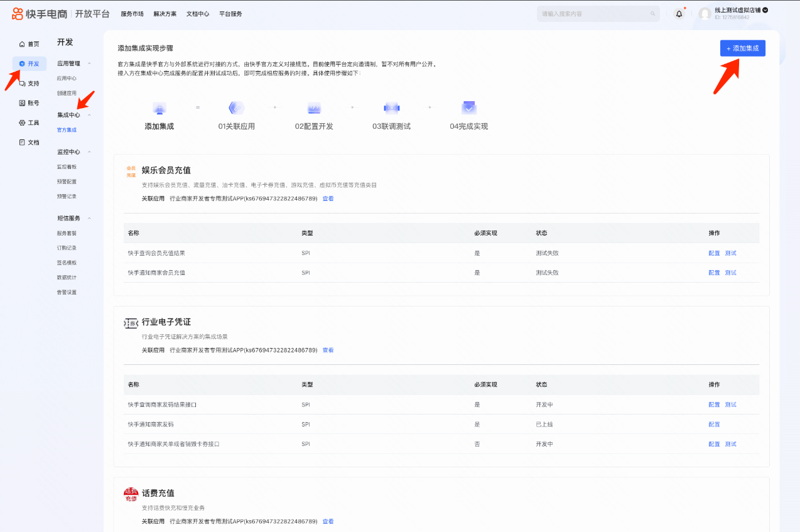Image resolution: width=800 pixels, height=532 pixels.
Task: Click the 添加集成 step illustration icon
Action: pyautogui.click(x=159, y=108)
